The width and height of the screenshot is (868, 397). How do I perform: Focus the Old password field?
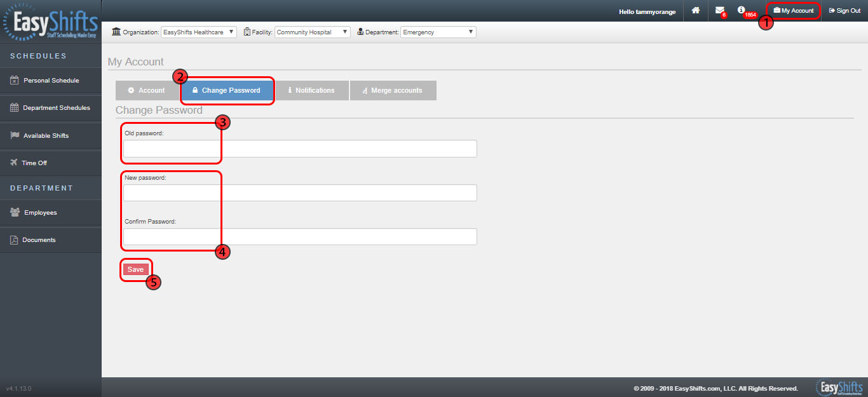300,149
